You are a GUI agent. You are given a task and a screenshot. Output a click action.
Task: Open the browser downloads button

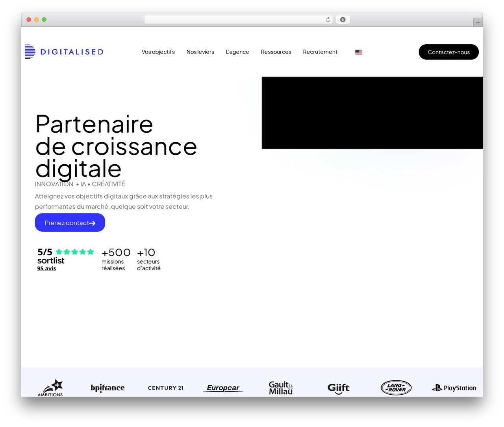click(x=343, y=20)
